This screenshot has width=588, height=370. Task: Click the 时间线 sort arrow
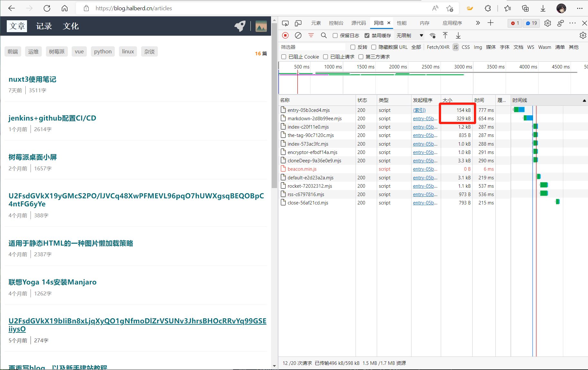pos(584,101)
